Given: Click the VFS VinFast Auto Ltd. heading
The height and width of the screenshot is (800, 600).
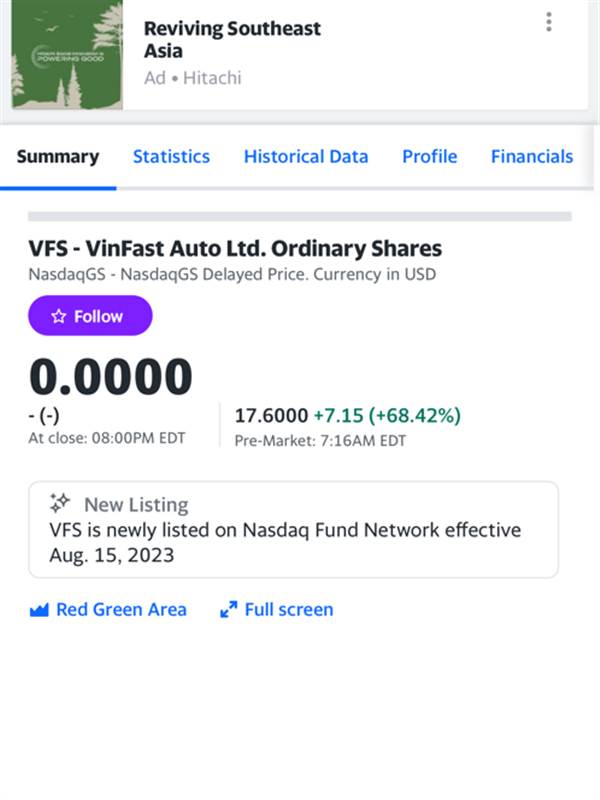Looking at the screenshot, I should (x=235, y=248).
